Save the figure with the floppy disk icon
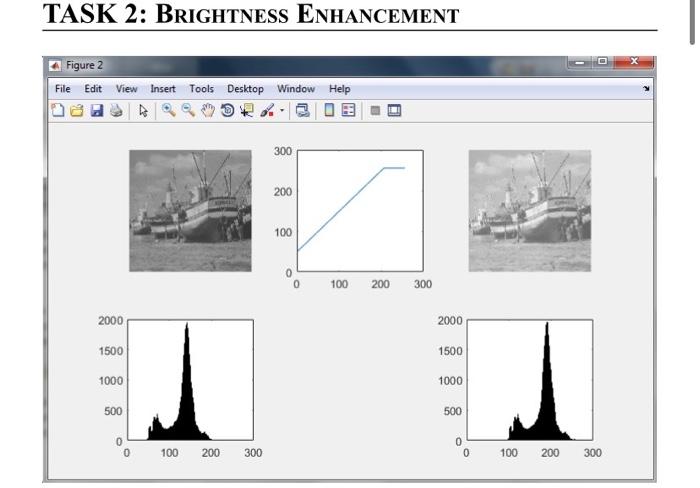700x488 pixels. [97, 110]
